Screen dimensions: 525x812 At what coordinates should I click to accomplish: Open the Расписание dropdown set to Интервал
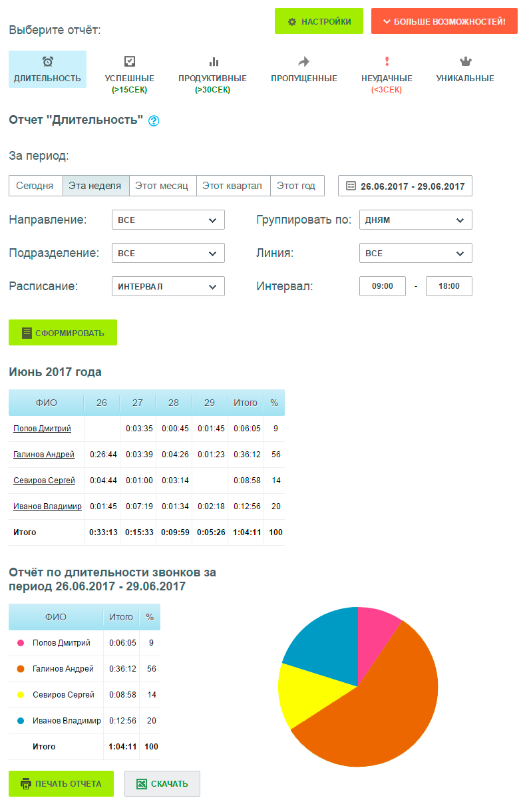tap(168, 286)
